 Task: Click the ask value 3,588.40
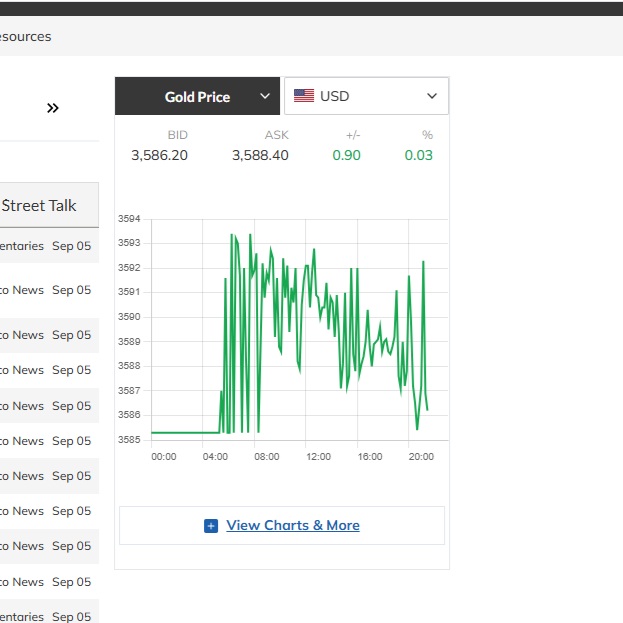click(260, 155)
